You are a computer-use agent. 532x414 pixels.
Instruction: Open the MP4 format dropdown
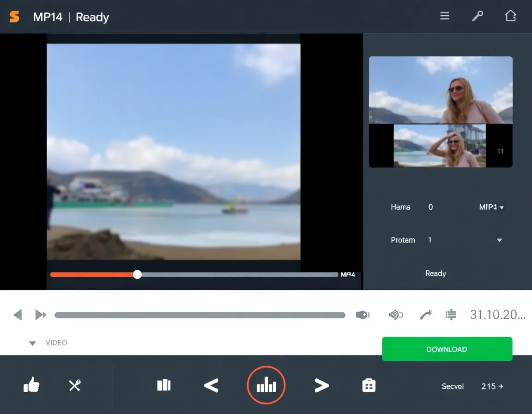(x=491, y=207)
